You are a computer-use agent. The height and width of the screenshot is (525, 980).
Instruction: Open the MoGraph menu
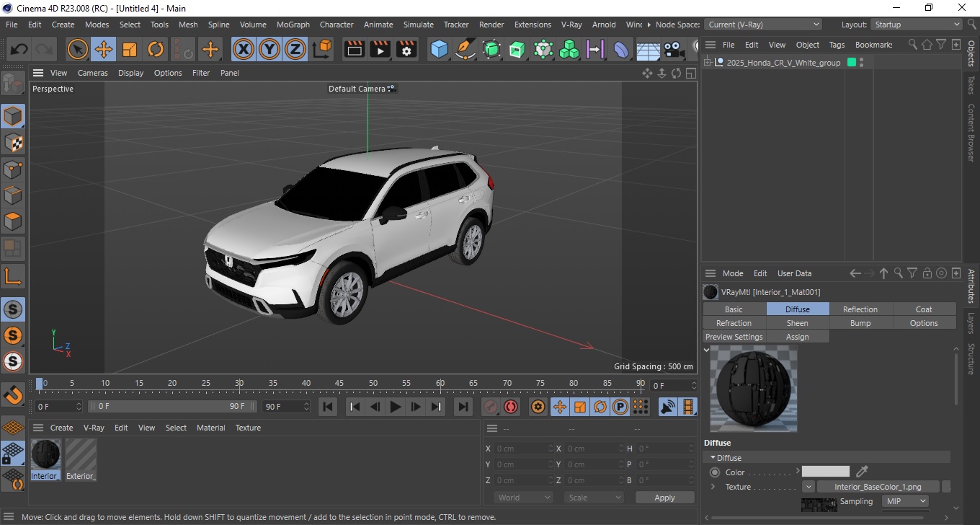293,25
